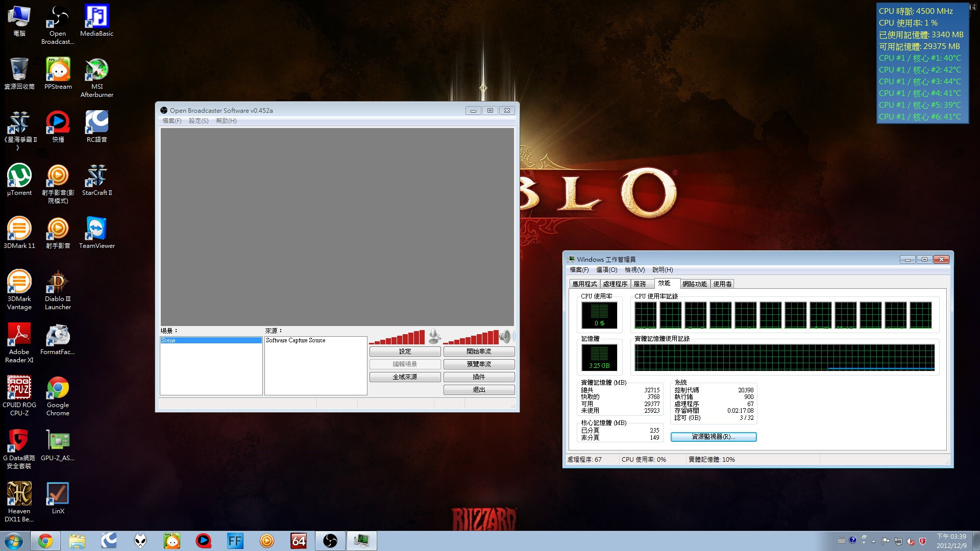
Task: Switch to 處理程序 tab in Task Manager
Action: (615, 284)
